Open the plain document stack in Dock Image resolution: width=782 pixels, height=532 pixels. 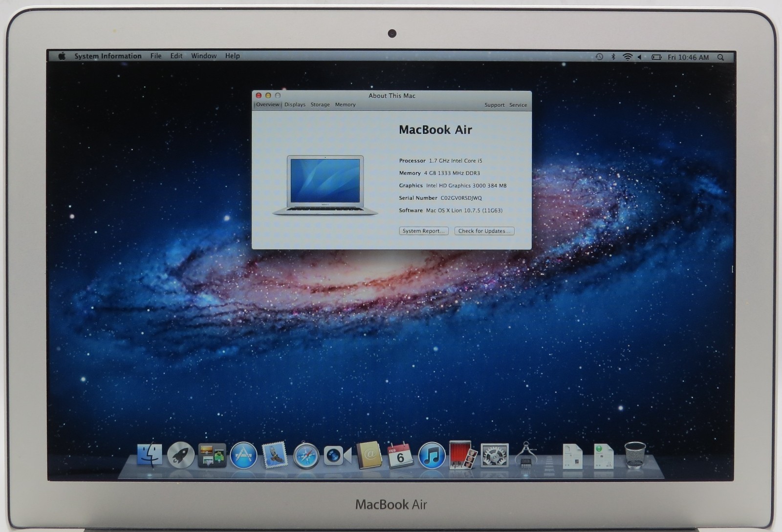pos(572,456)
